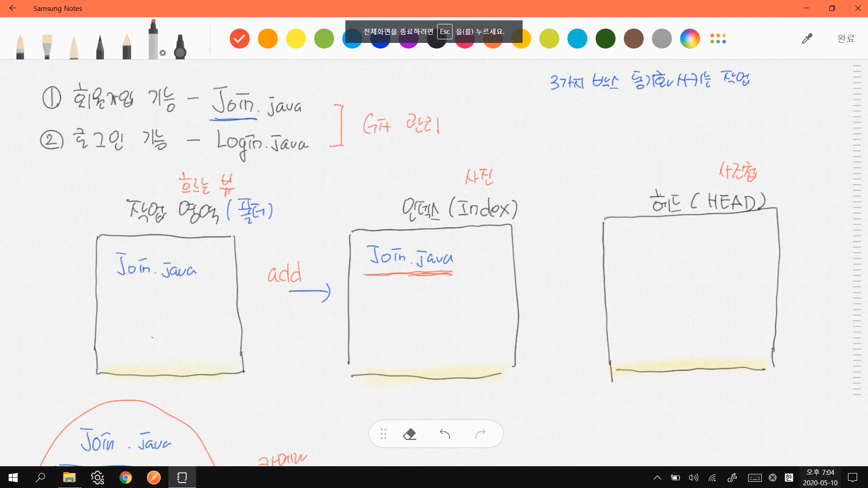
Task: Go back with the arrow icon
Action: (x=13, y=8)
